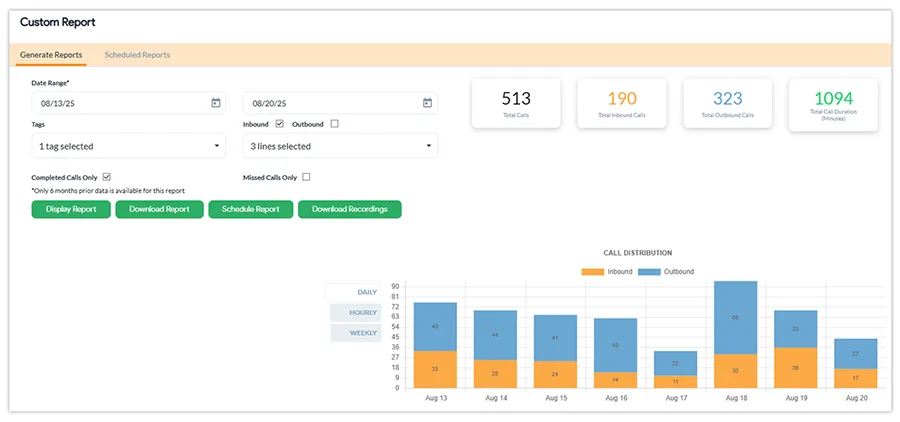The image size is (900, 422).
Task: Enable Missed Calls Only checkbox
Action: point(306,177)
